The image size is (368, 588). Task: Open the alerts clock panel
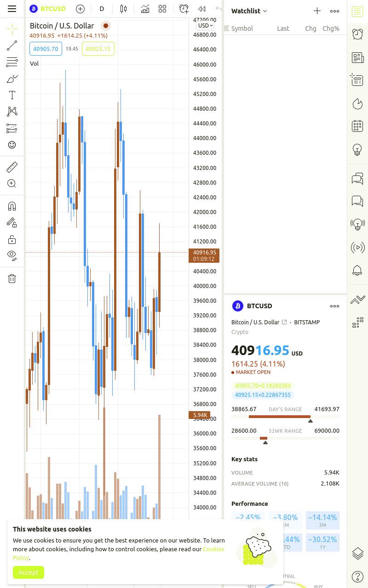tap(357, 34)
